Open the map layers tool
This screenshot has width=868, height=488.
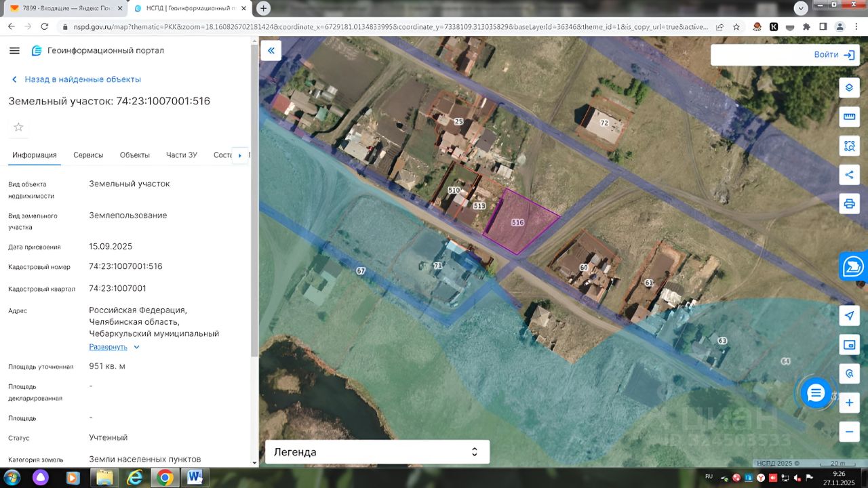click(x=849, y=88)
